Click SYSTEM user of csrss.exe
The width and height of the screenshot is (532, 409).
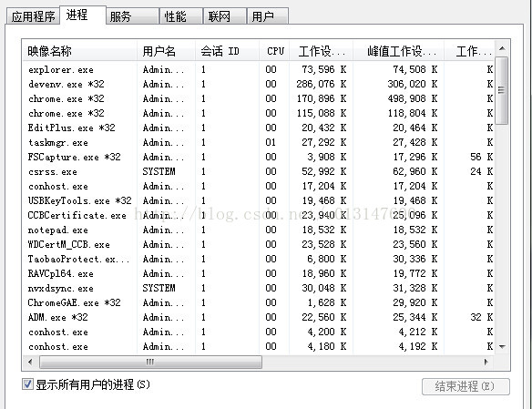tap(159, 171)
